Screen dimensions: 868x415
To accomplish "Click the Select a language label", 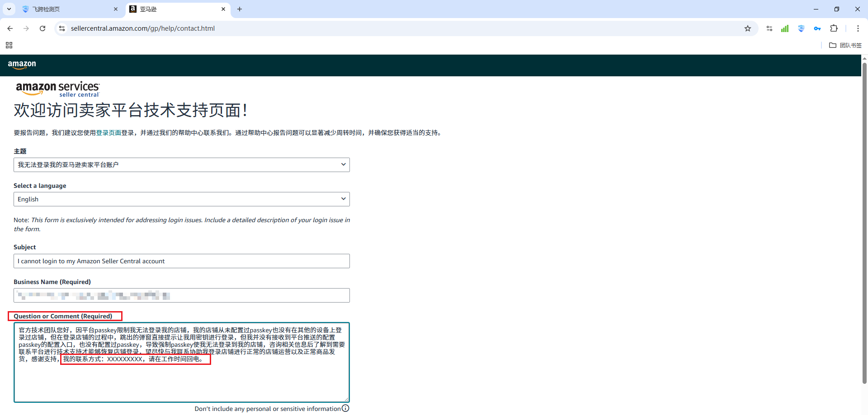I will (40, 186).
